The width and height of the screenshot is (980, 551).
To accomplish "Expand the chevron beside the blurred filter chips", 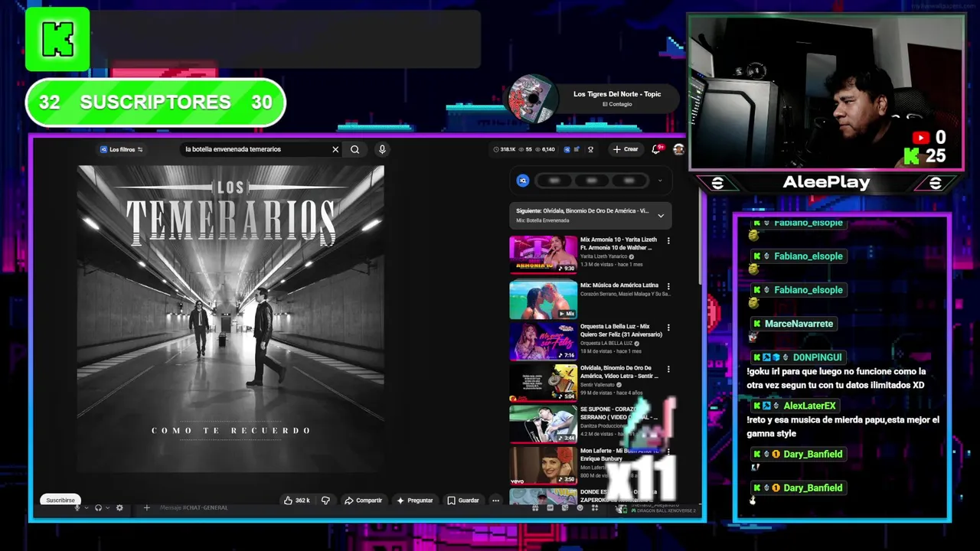I will 660,181.
